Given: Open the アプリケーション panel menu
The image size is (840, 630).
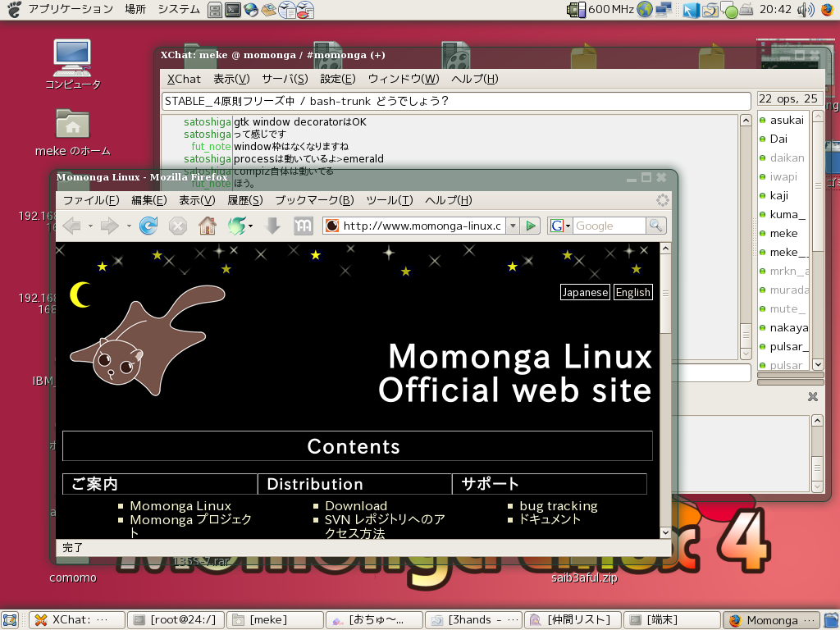Looking at the screenshot, I should click(x=71, y=9).
